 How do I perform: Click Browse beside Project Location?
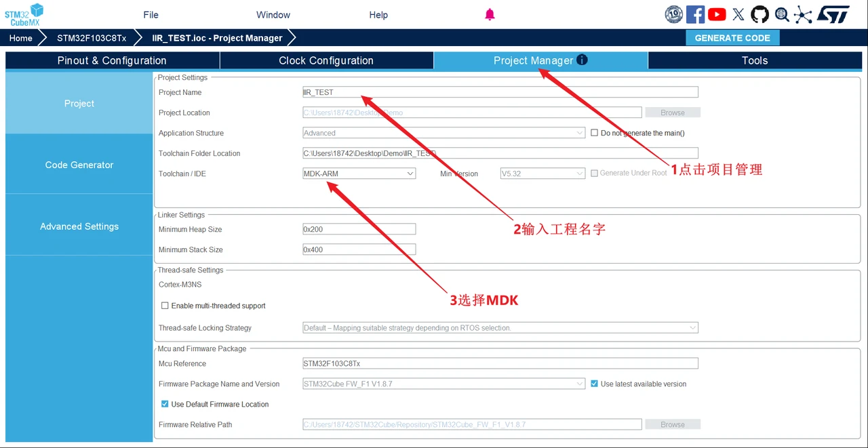[672, 113]
